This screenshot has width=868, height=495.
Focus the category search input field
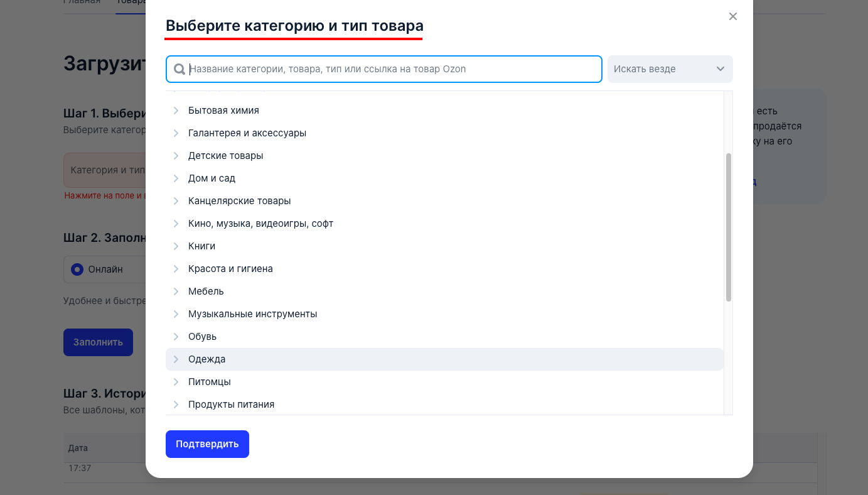tap(384, 69)
